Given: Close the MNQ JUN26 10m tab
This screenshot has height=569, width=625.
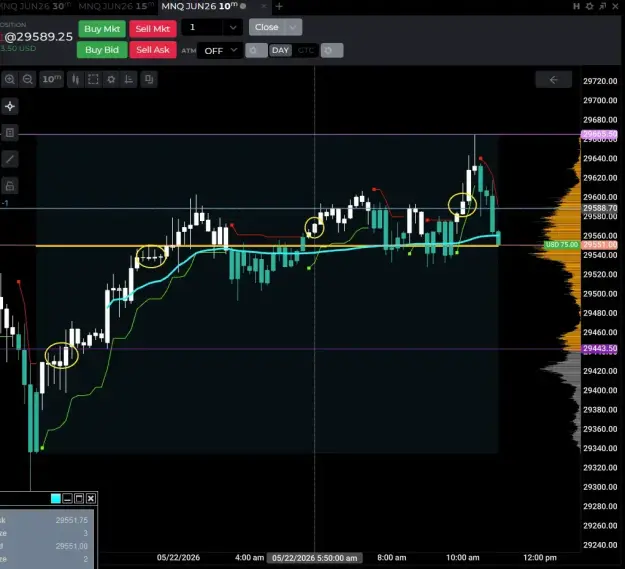Looking at the screenshot, I should click(x=263, y=6).
